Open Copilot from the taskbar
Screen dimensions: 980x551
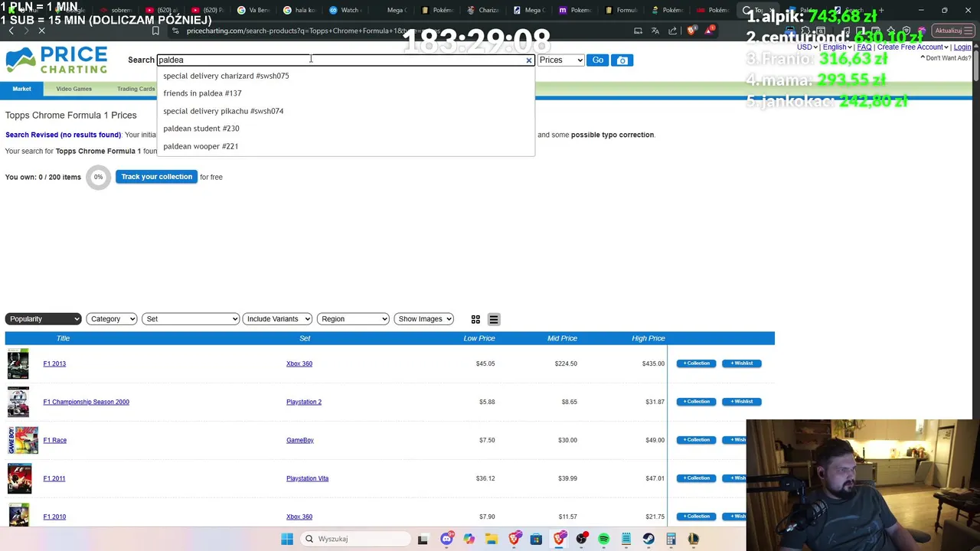[x=469, y=539]
